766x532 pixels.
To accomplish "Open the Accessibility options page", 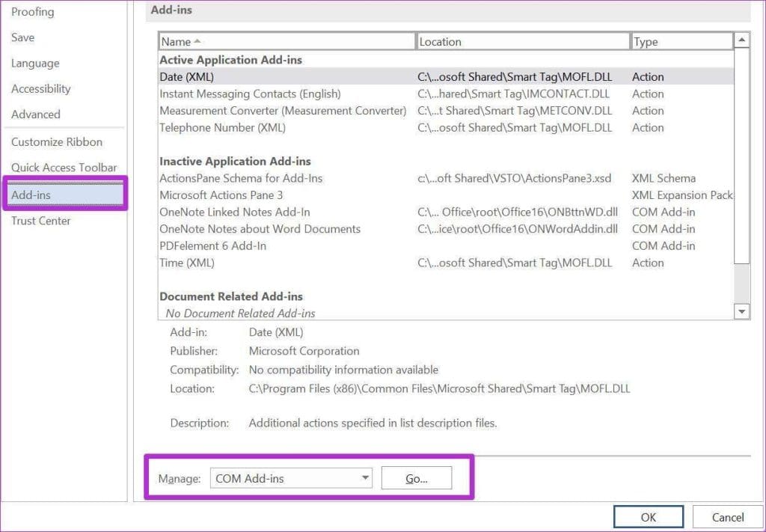I will [40, 88].
